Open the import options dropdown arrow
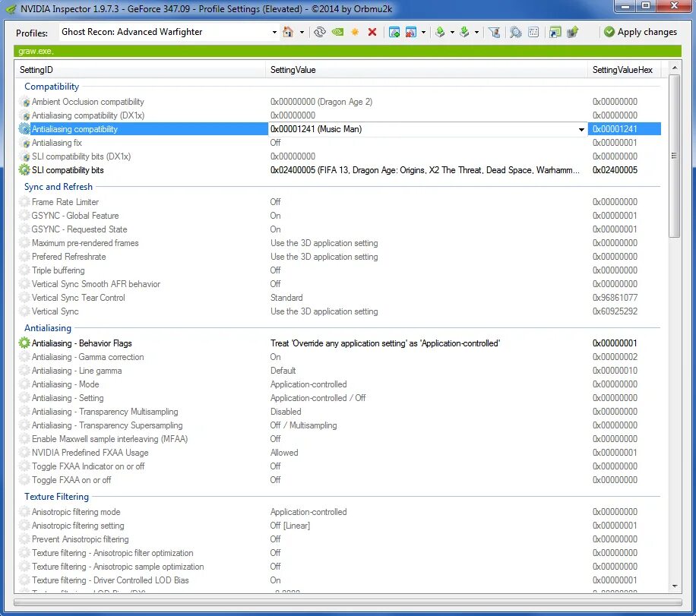 (476, 33)
